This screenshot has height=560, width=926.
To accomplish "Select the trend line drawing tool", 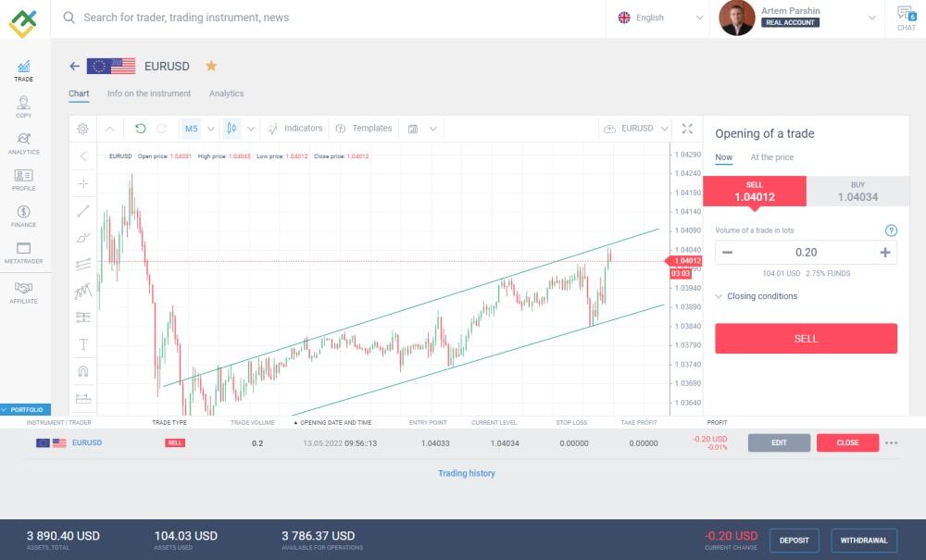I will pos(83,211).
